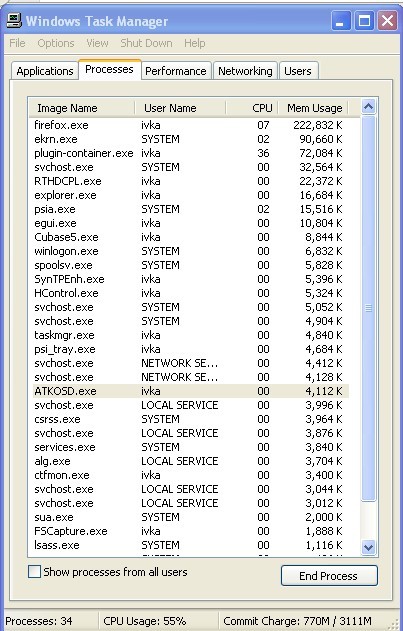Select the services.exe process
This screenshot has width=403, height=631.
[189, 447]
